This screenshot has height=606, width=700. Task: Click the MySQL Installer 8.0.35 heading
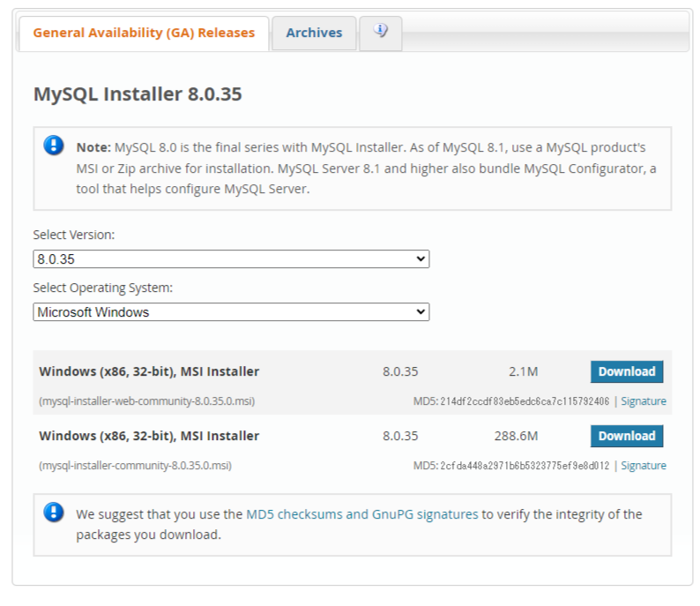click(x=138, y=94)
